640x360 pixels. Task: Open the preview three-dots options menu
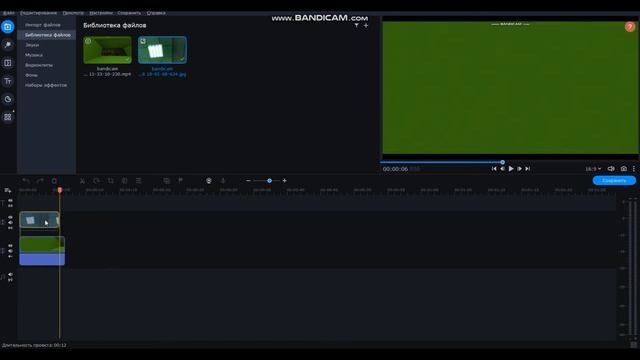tap(633, 169)
